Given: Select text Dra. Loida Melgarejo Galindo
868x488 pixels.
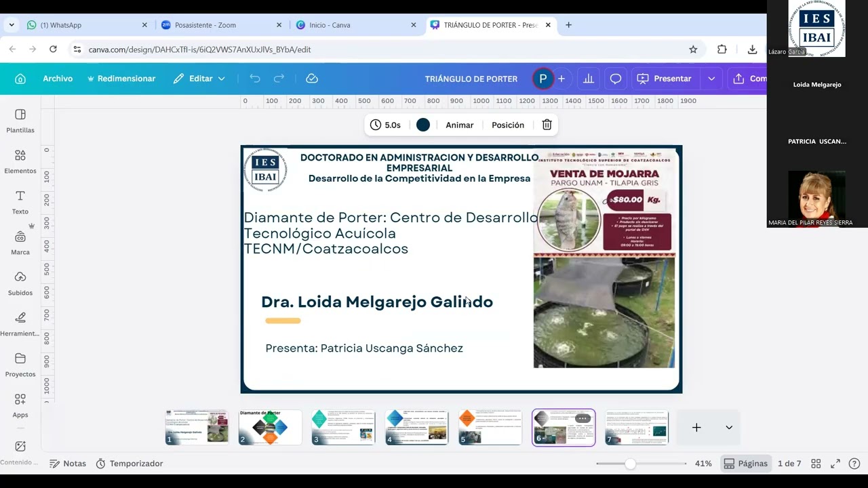Looking at the screenshot, I should [377, 302].
